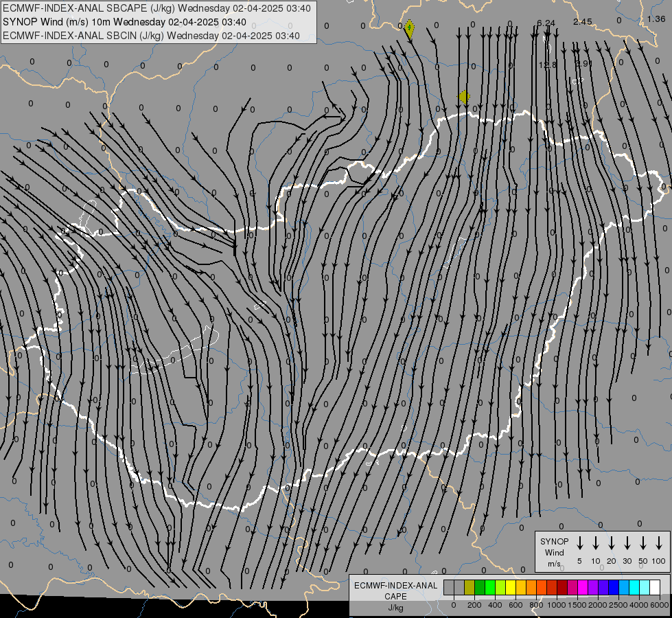Click the SYNOP wind legend arrow for 5 m/s
Viewport: 672px width, 618px height.
point(579,543)
